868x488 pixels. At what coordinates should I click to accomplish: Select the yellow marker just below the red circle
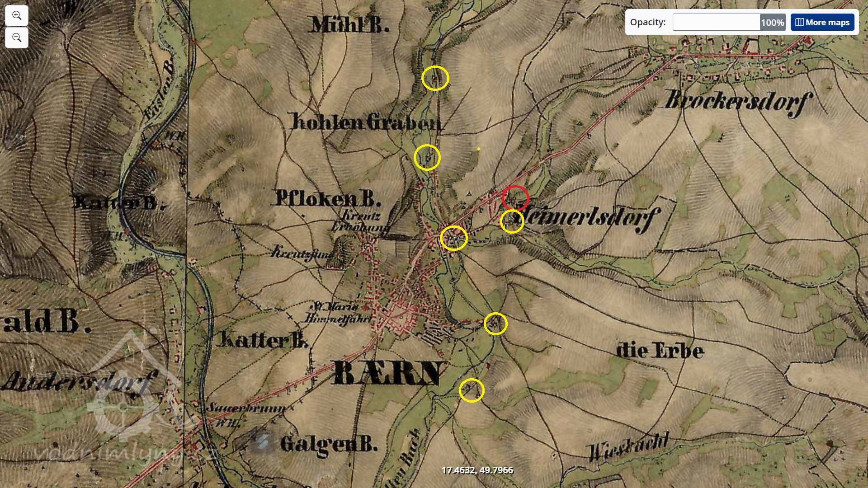point(512,221)
